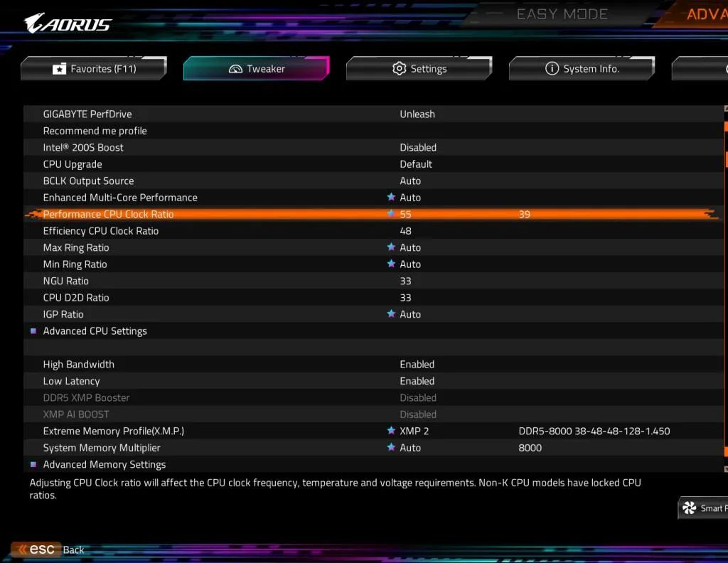Select the Tweaker tab
This screenshot has width=728, height=563.
coord(256,69)
